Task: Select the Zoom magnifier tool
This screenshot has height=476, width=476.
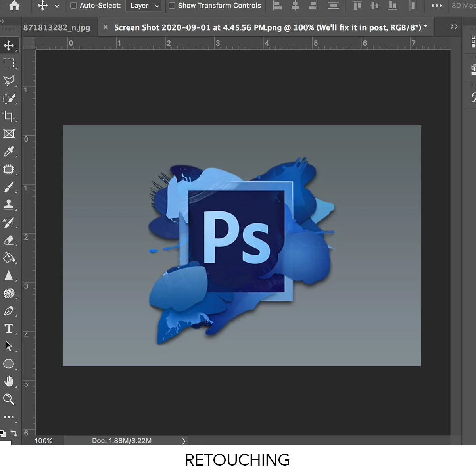Action: tap(9, 399)
